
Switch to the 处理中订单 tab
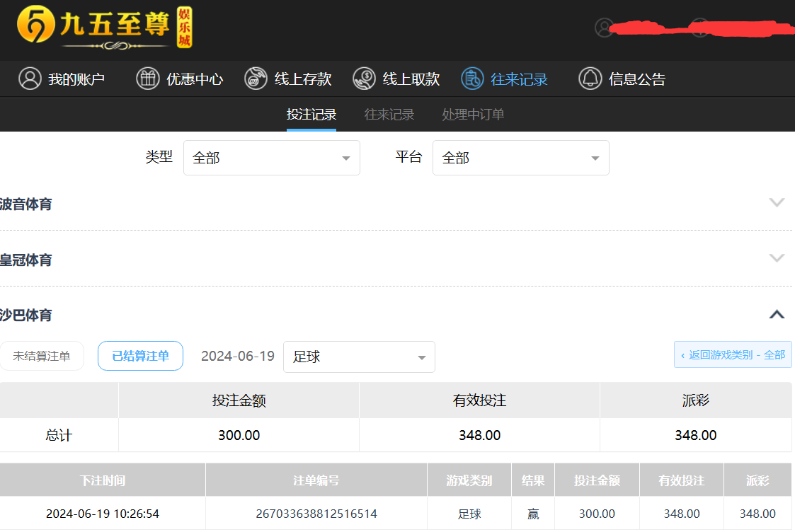473,115
